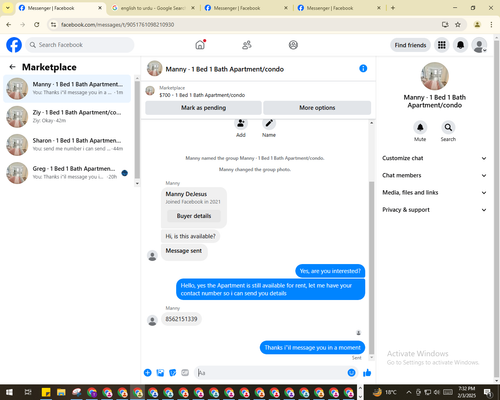
Task: Switch to english to urdu Google Search tab
Action: click(153, 8)
